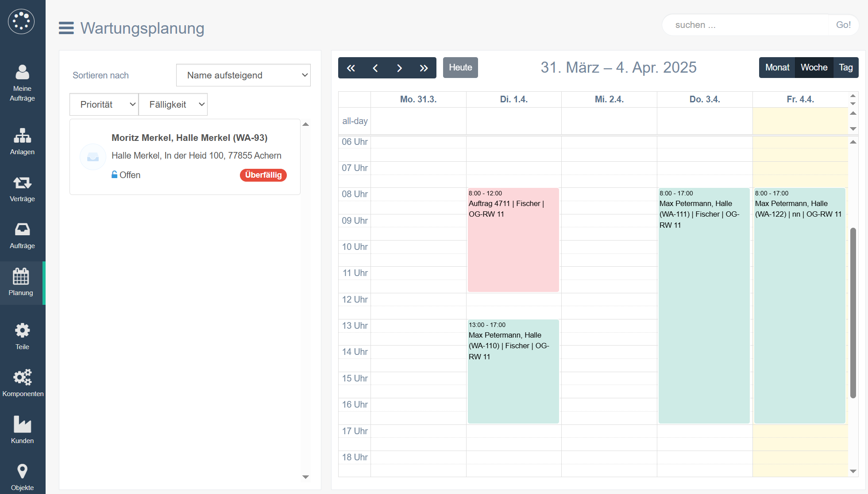This screenshot has height=494, width=868.
Task: Switch calendar to Monat view
Action: (777, 68)
